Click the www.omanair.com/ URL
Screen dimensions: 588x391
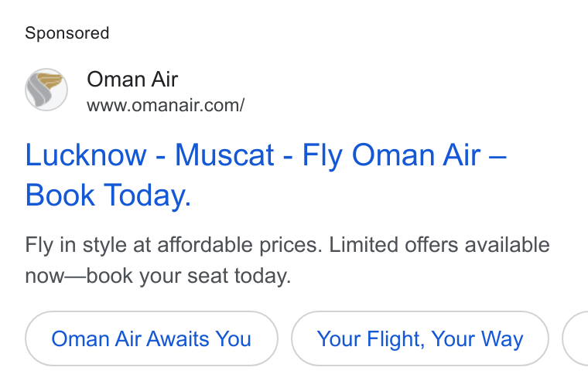166,105
